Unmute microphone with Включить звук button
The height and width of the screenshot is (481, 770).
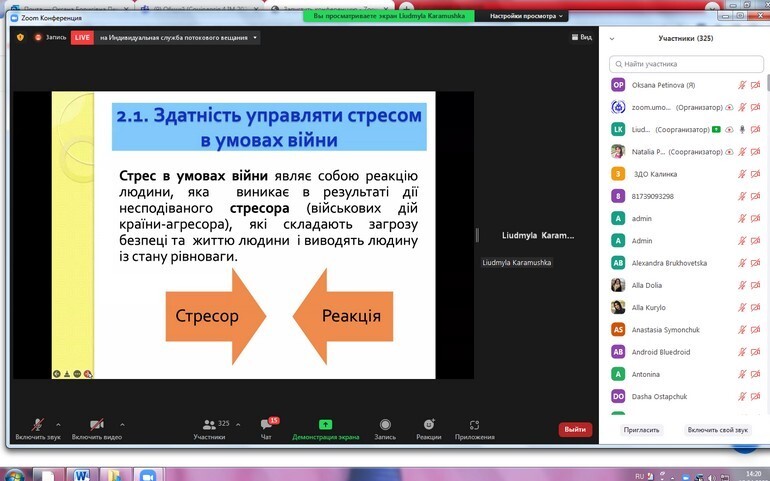point(37,425)
